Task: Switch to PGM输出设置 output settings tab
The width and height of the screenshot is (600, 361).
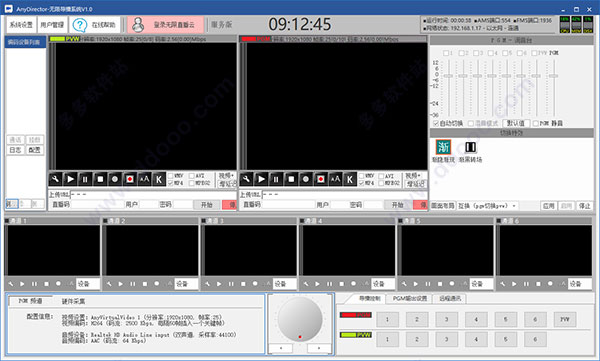Action: click(x=410, y=299)
